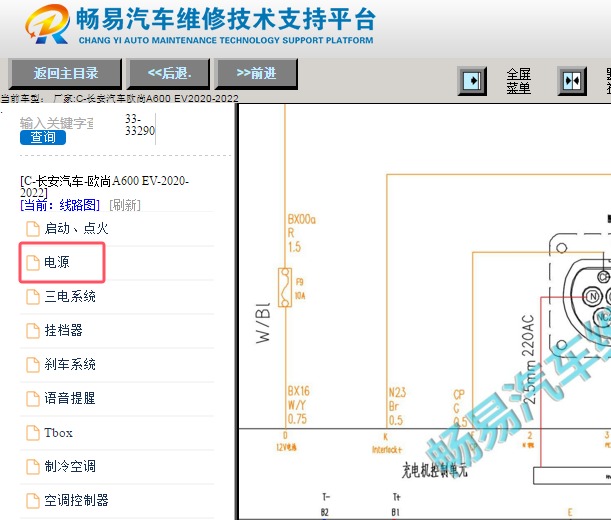Click the document icon beside 电源

click(33, 263)
